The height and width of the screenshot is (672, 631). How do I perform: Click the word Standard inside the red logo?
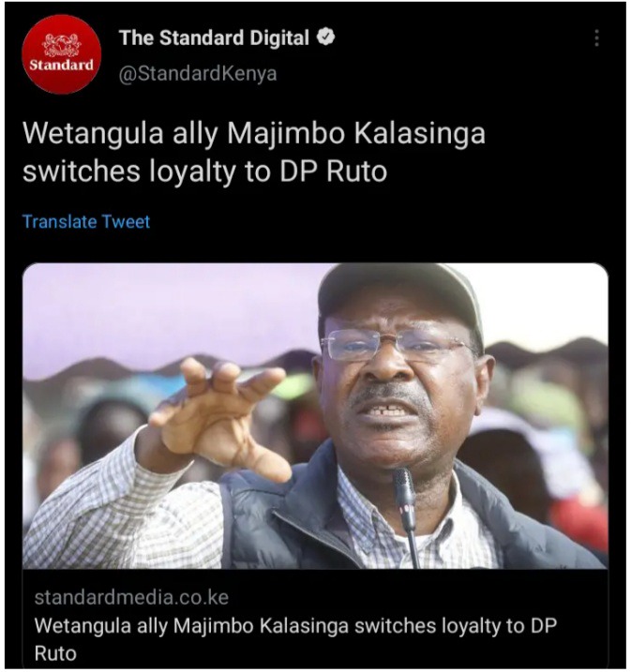[x=61, y=66]
